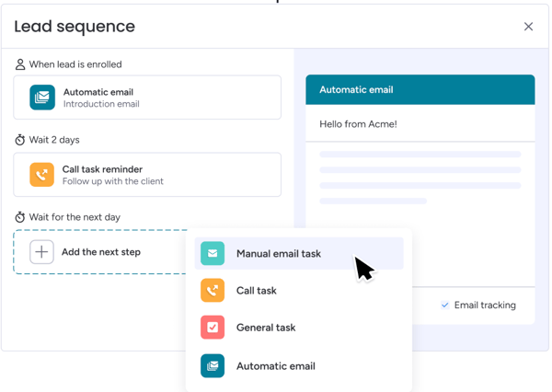
Task: Pick General task in the dropdown list
Action: 266,328
